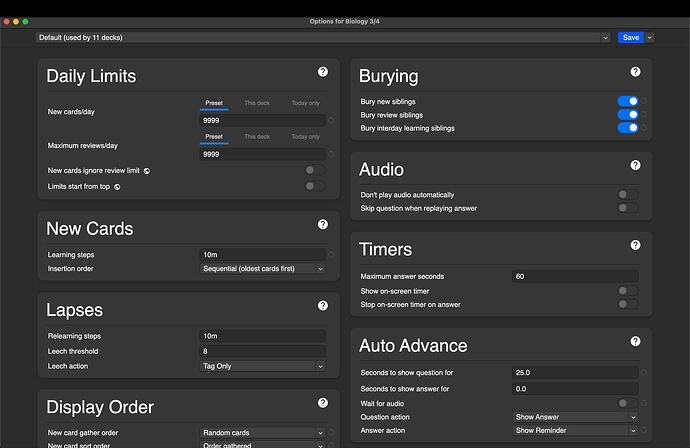The height and width of the screenshot is (448, 690).
Task: Toggle Limits start from top switch
Action: [314, 186]
